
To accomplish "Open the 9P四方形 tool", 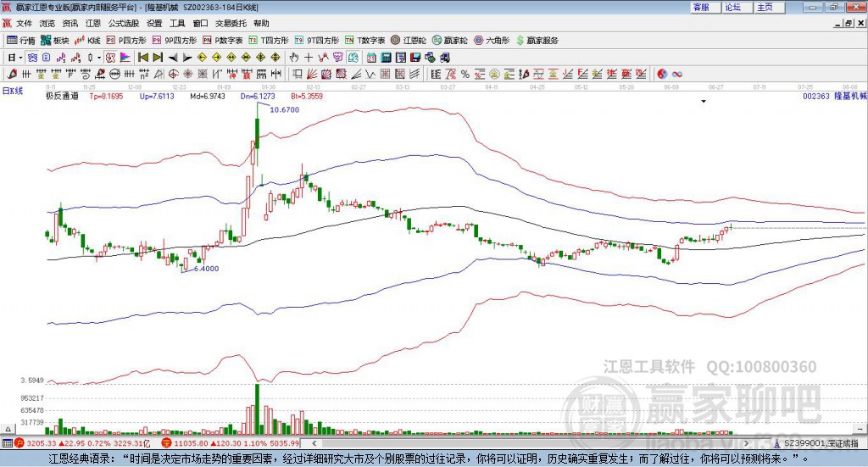I will click(175, 41).
